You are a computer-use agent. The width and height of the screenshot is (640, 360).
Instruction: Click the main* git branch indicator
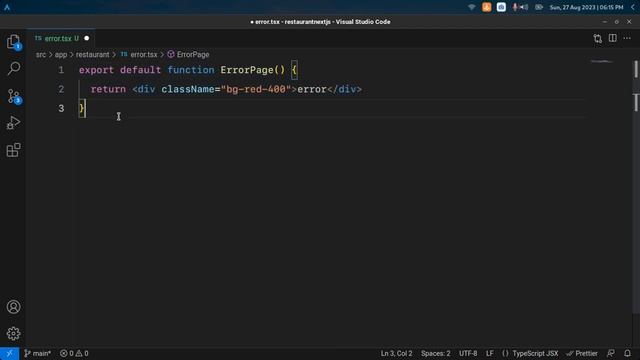[38, 353]
